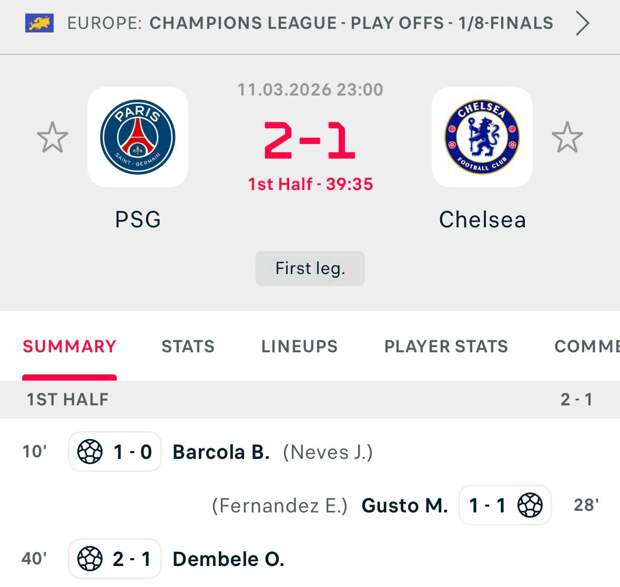Screen dimensions: 620x587
Task: Open the PSG club crest
Action: [137, 137]
